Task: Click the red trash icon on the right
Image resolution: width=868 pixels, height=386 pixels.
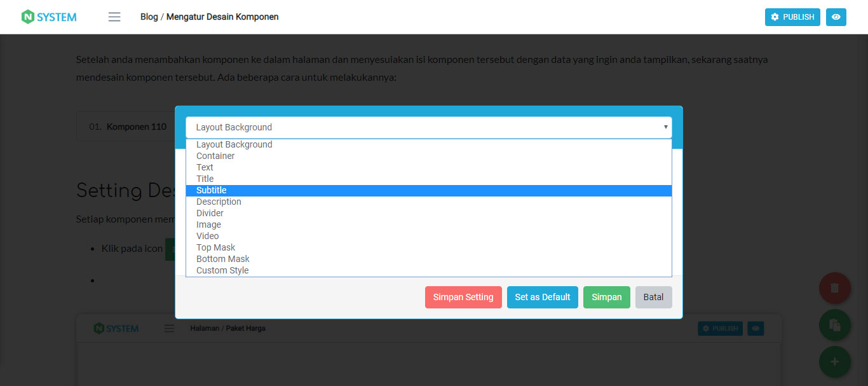Action: [x=834, y=287]
